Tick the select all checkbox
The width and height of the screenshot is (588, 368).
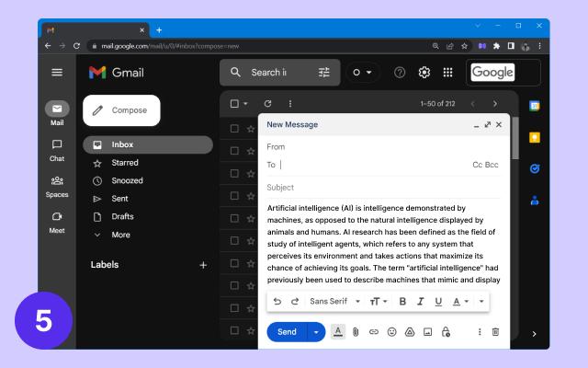coord(234,104)
